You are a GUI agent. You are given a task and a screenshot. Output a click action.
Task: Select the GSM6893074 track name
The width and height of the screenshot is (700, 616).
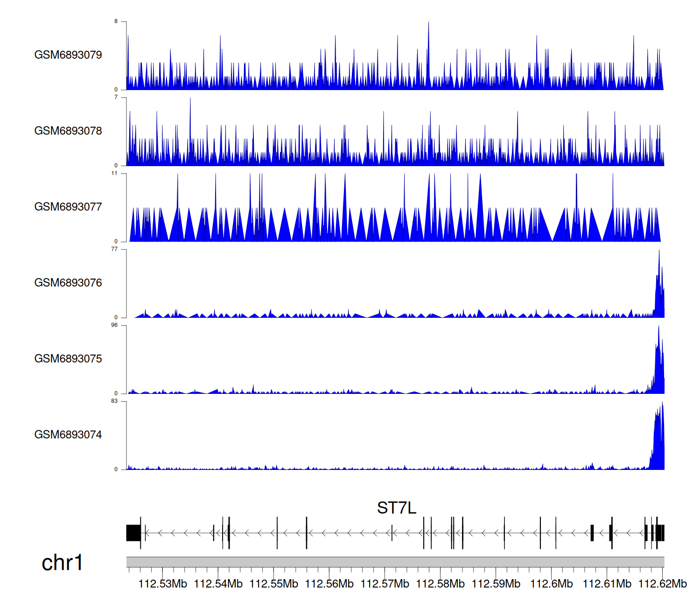(68, 435)
